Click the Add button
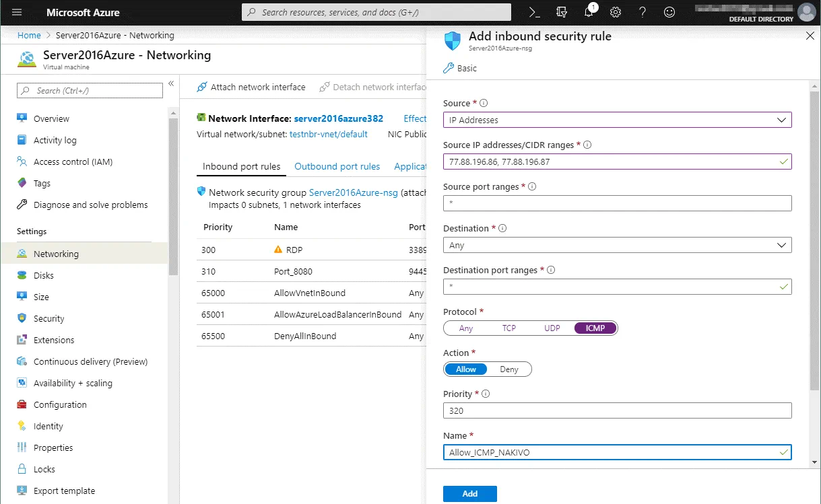The height and width of the screenshot is (504, 821). pos(469,494)
